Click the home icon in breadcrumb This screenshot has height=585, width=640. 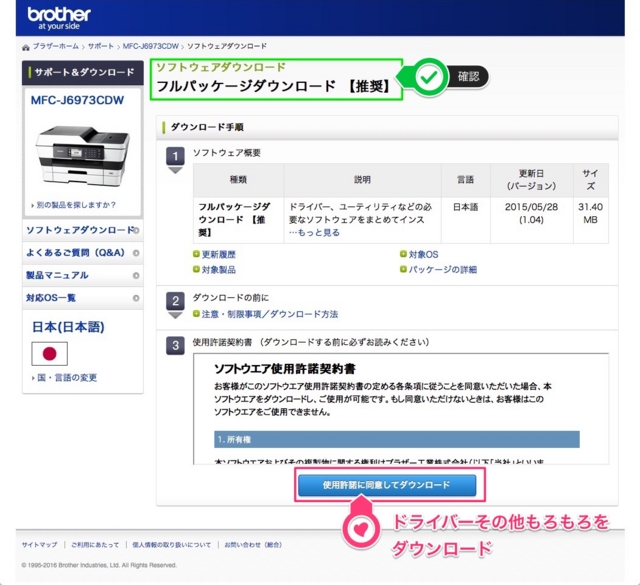pos(26,47)
